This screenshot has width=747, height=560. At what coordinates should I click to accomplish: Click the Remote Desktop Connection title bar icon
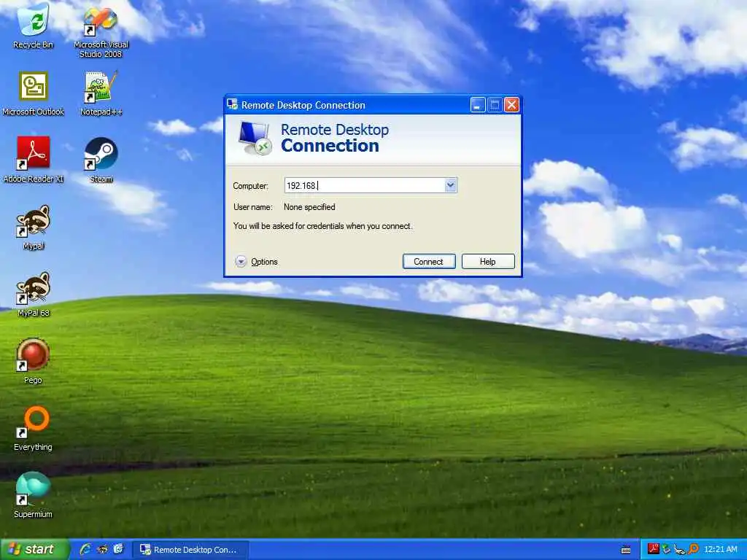point(233,104)
